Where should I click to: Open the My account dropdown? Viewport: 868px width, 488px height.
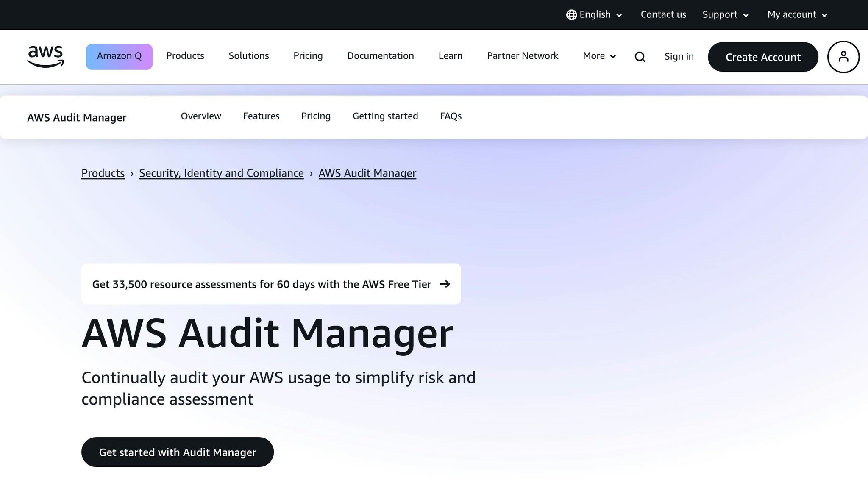pyautogui.click(x=797, y=15)
